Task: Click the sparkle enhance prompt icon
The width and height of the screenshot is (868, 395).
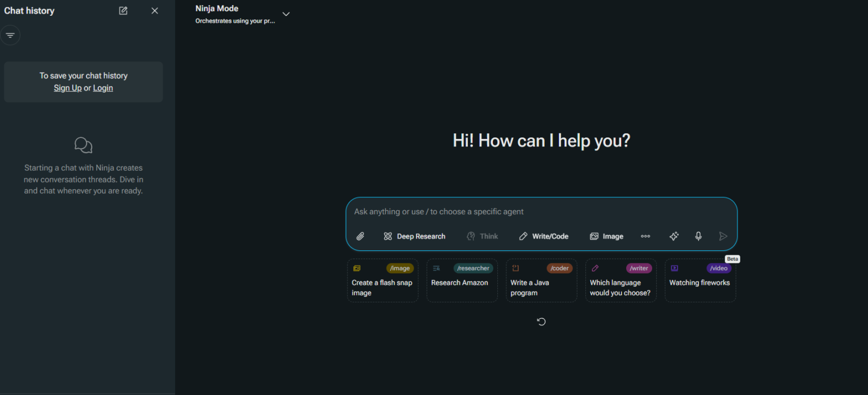Action: [674, 236]
